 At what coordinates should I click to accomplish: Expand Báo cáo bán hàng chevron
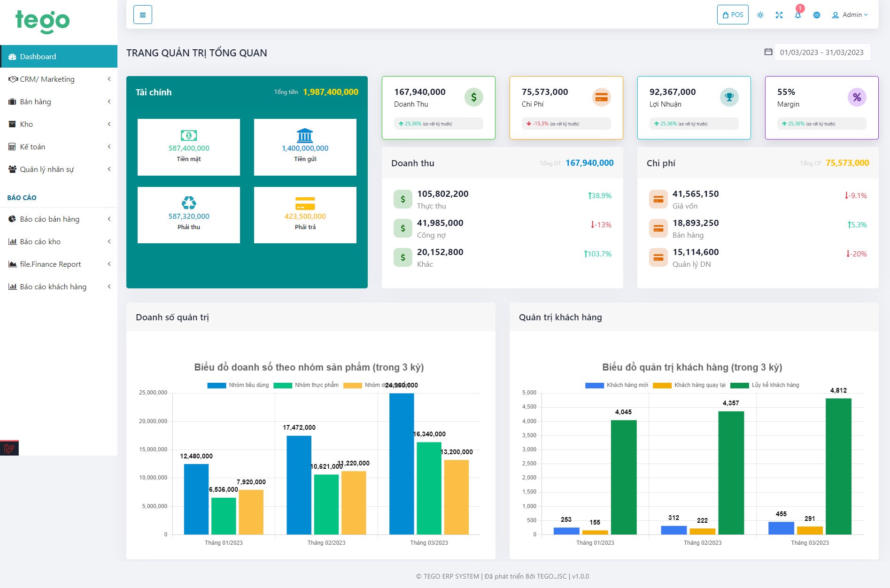point(109,219)
